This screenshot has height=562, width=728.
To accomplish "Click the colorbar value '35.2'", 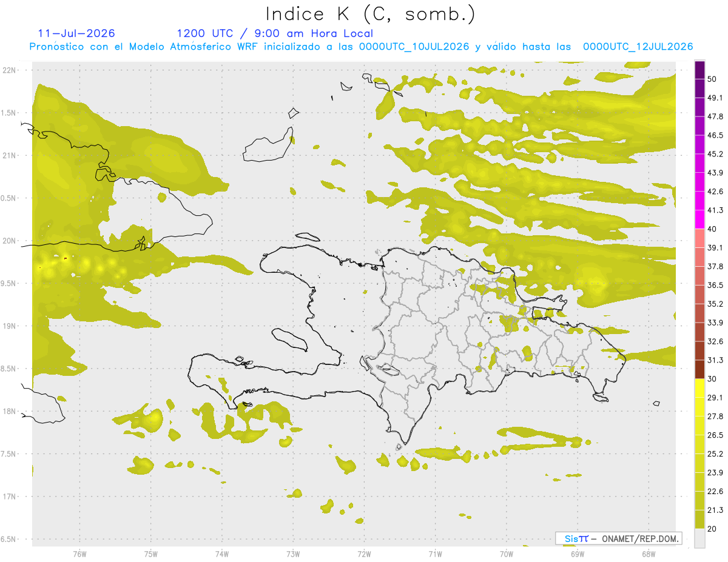I will 716,304.
